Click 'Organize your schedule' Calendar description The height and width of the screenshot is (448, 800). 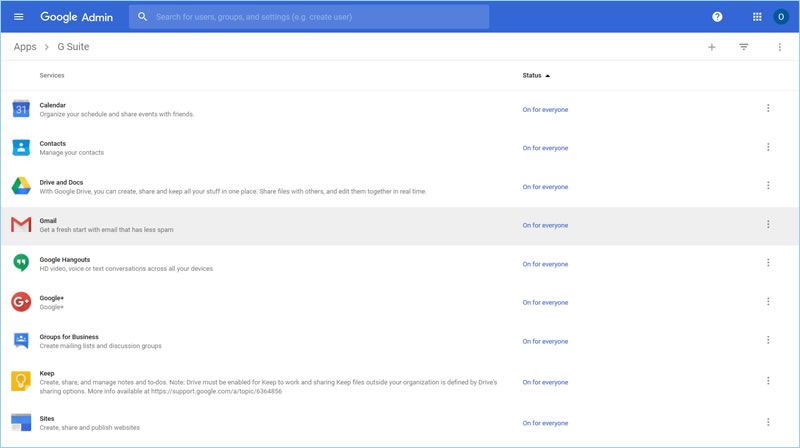(x=117, y=114)
